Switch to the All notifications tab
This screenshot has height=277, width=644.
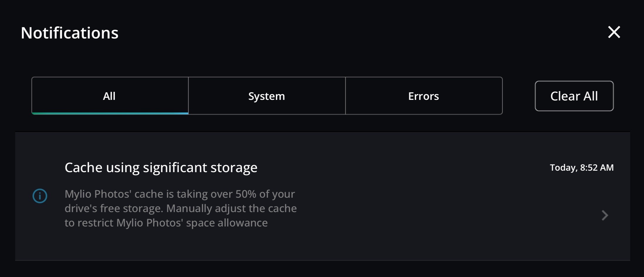coord(110,96)
